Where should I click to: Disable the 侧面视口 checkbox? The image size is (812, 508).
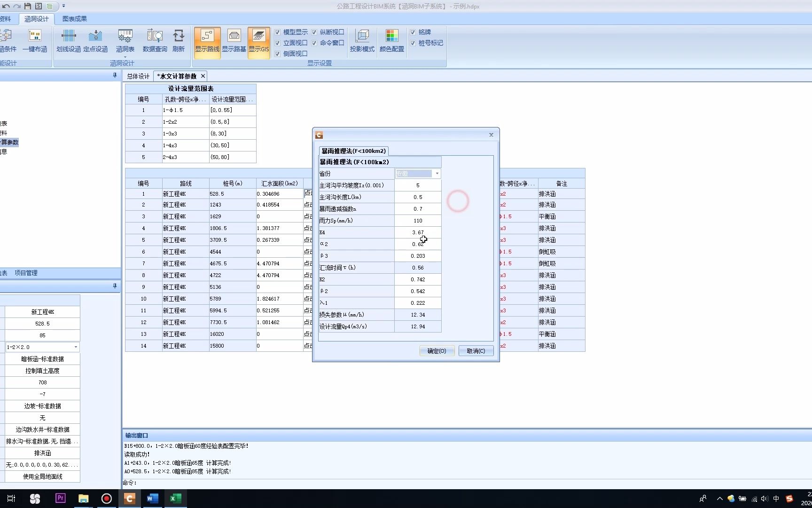point(278,53)
